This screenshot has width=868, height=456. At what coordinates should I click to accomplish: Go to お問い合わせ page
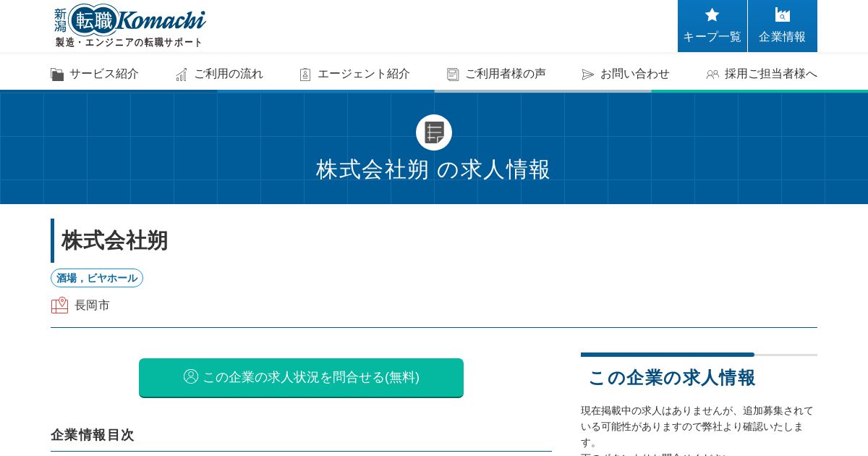[626, 74]
